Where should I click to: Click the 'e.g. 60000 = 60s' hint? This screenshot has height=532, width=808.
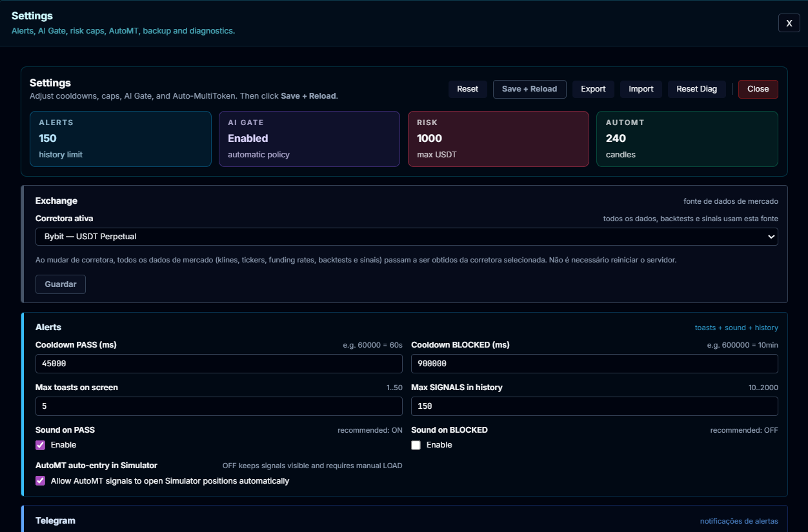[x=372, y=345]
